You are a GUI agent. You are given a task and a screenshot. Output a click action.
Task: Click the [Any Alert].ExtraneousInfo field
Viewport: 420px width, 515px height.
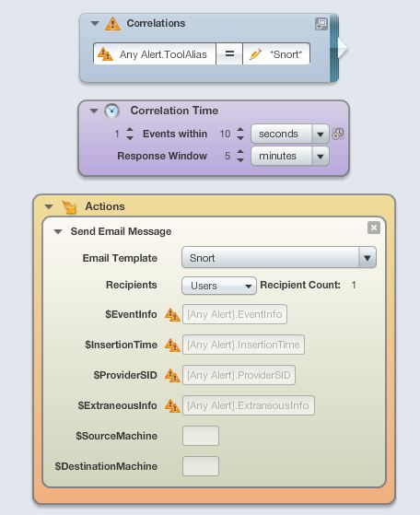pos(249,405)
